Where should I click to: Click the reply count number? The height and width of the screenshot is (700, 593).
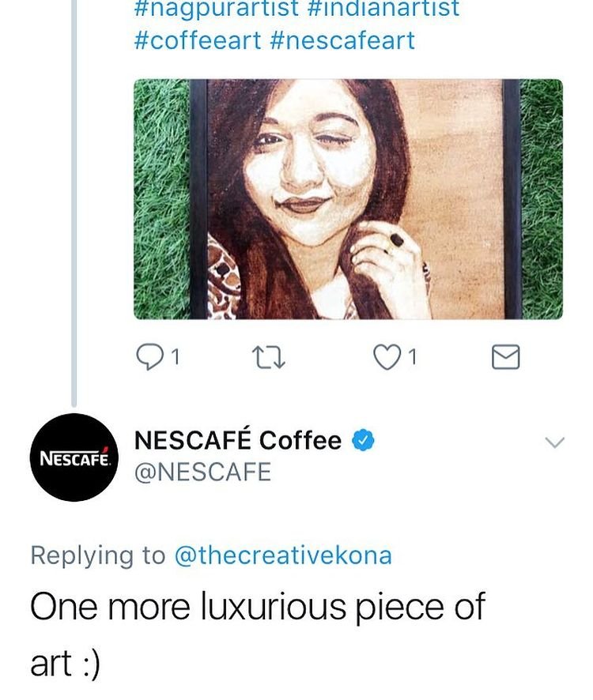(x=175, y=359)
